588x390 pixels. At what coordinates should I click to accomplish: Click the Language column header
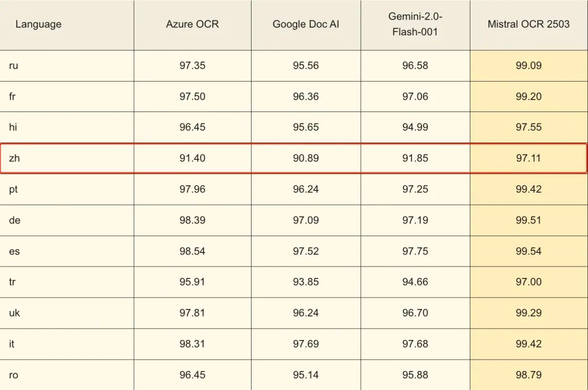pyautogui.click(x=38, y=24)
